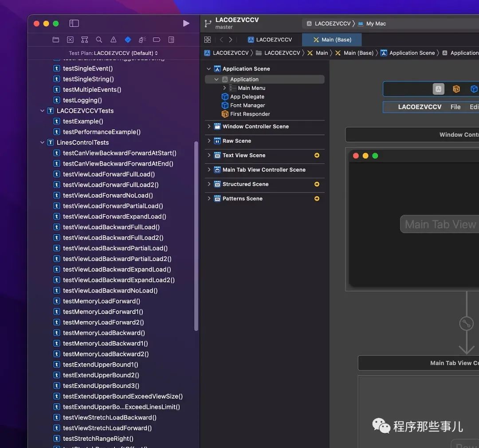
Task: Select testExtendUpperBound3() test
Action: coord(101,385)
